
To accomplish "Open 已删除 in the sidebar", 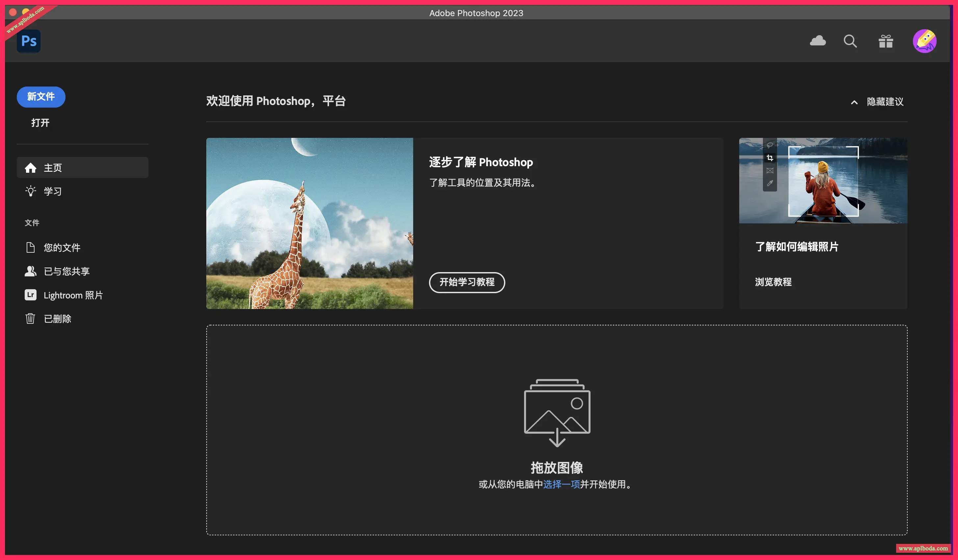I will pyautogui.click(x=83, y=318).
